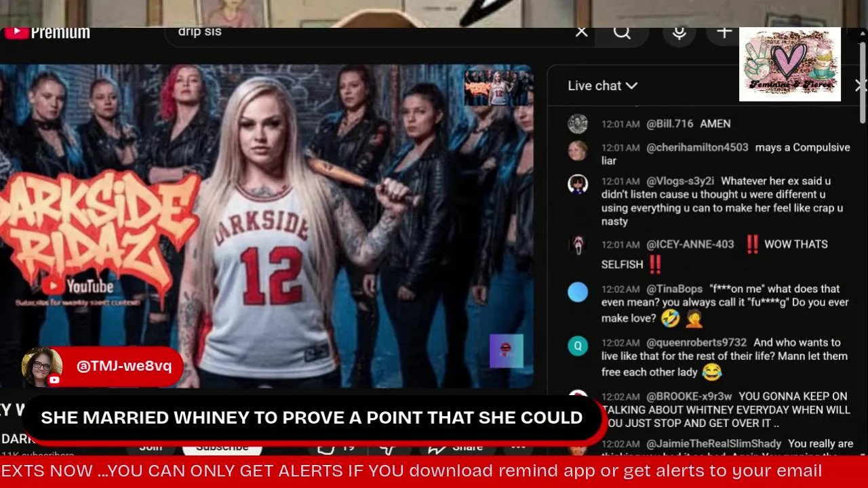This screenshot has height=488, width=868.
Task: Click the magnifier search button
Action: pos(622,33)
